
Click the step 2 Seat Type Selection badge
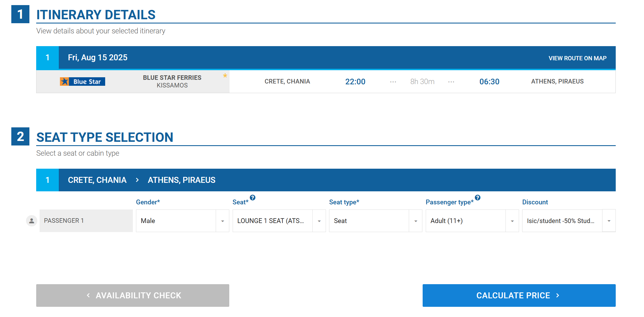tap(20, 136)
